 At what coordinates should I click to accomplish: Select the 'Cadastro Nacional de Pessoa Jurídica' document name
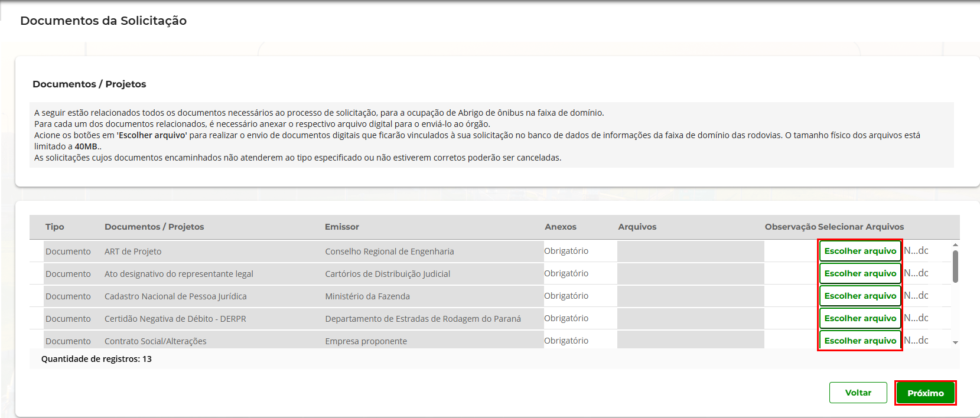(175, 296)
